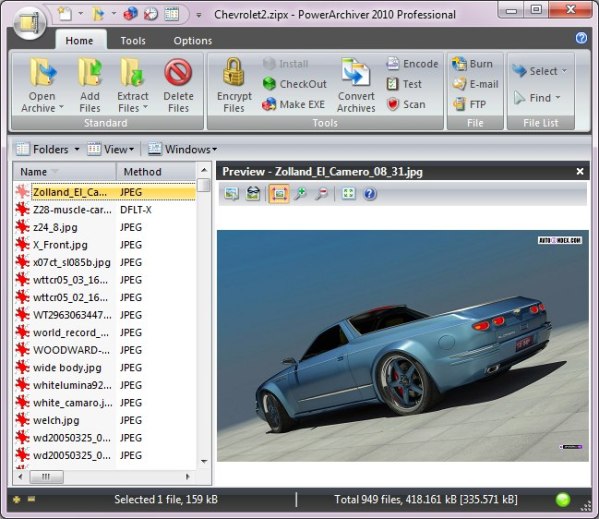Click the Delete Files icon
599x519 pixels.
(x=178, y=72)
